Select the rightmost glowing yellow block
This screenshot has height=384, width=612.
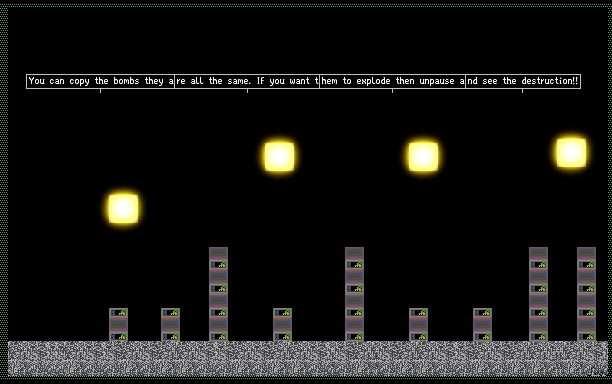pos(571,153)
